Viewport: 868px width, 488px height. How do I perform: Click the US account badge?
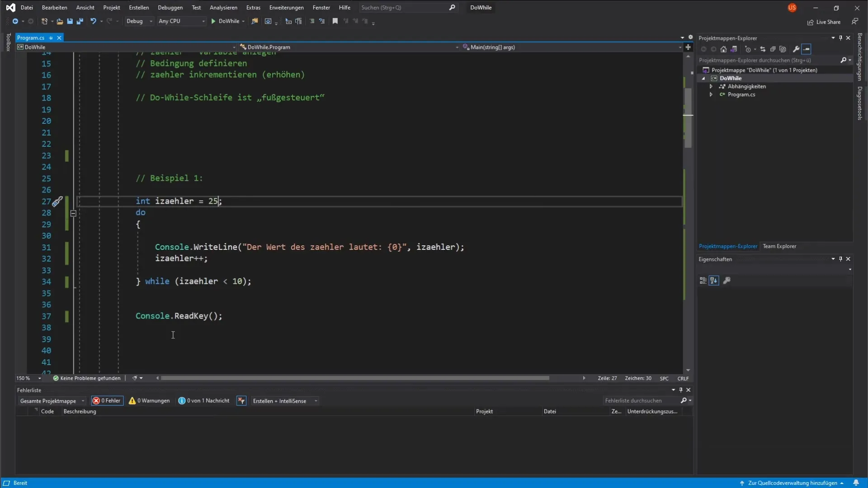point(792,8)
